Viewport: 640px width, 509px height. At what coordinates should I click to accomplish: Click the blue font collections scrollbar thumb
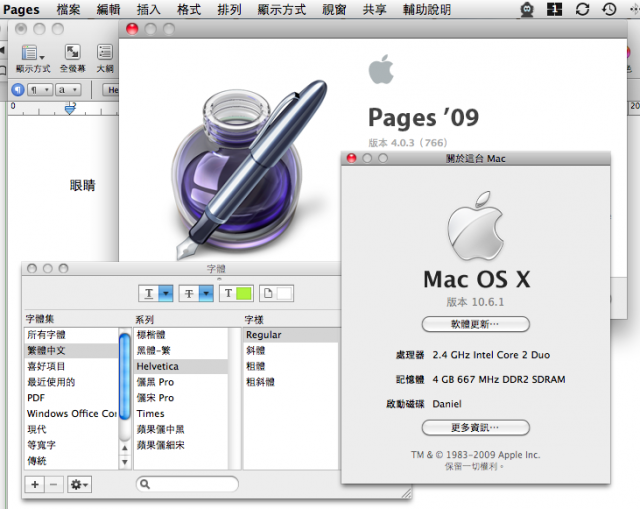[x=125, y=376]
